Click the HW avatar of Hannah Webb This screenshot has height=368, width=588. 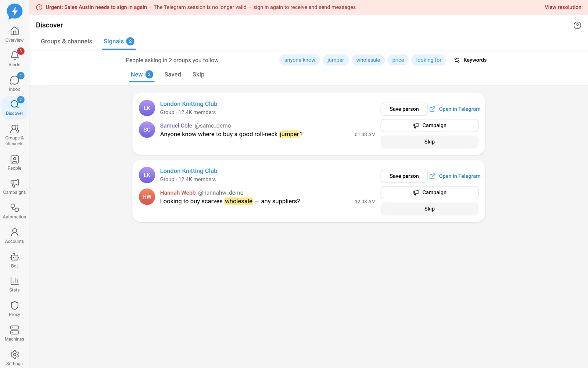point(147,197)
